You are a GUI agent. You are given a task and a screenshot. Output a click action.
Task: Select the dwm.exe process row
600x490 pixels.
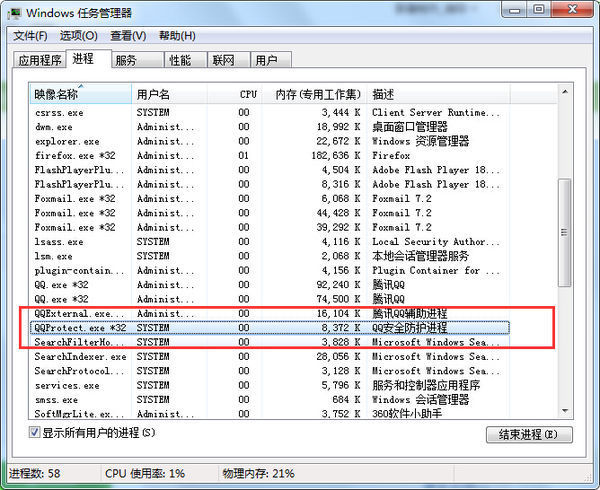(x=270, y=127)
